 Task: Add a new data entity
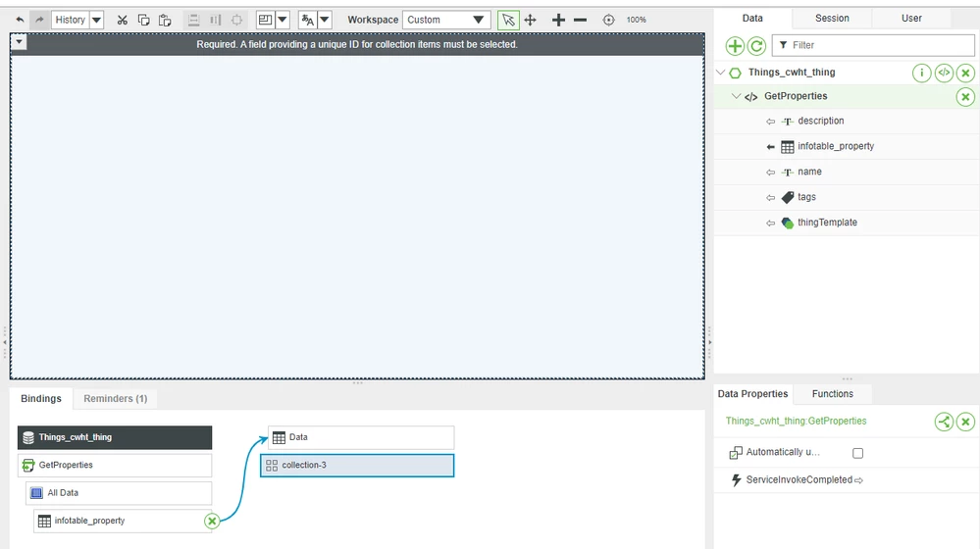(735, 46)
